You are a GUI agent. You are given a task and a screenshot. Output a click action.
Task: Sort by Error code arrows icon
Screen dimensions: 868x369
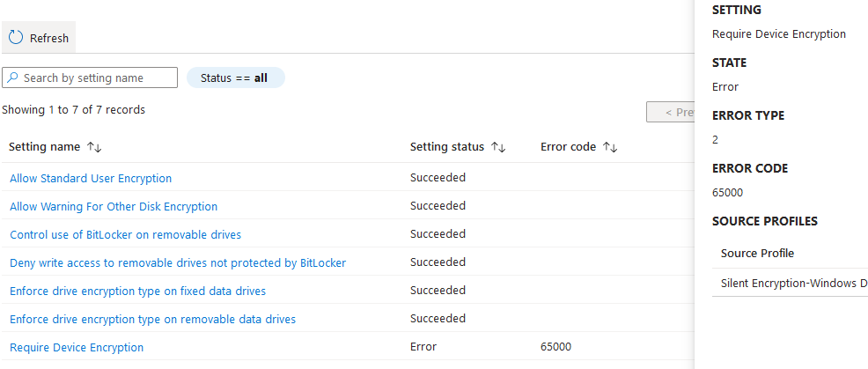[610, 147]
